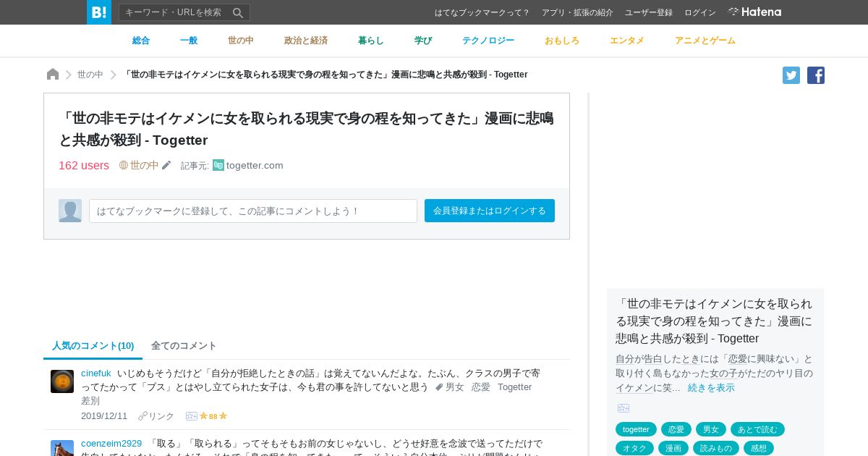Viewport: 868px width, 456px height.
Task: Select the 世の中 category in navigation
Action: (241, 41)
